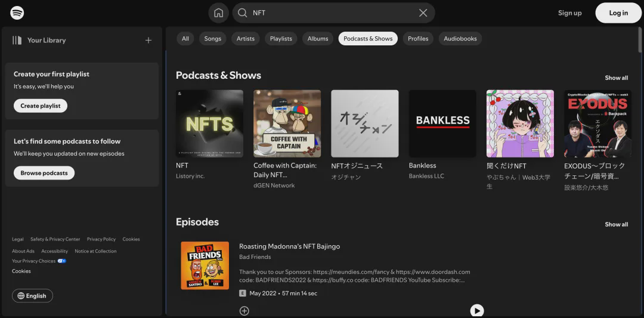Click the dGEN Network publisher text
This screenshot has height=318, width=644.
click(x=274, y=186)
